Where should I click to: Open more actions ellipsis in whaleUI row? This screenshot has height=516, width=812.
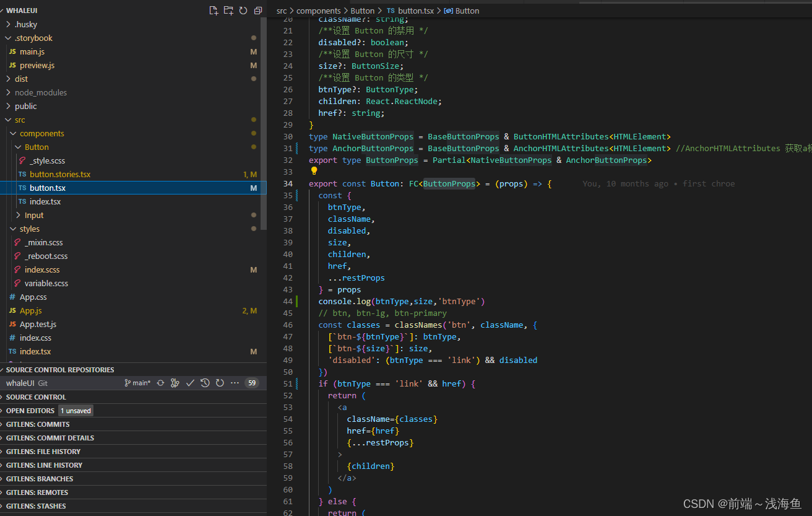235,383
